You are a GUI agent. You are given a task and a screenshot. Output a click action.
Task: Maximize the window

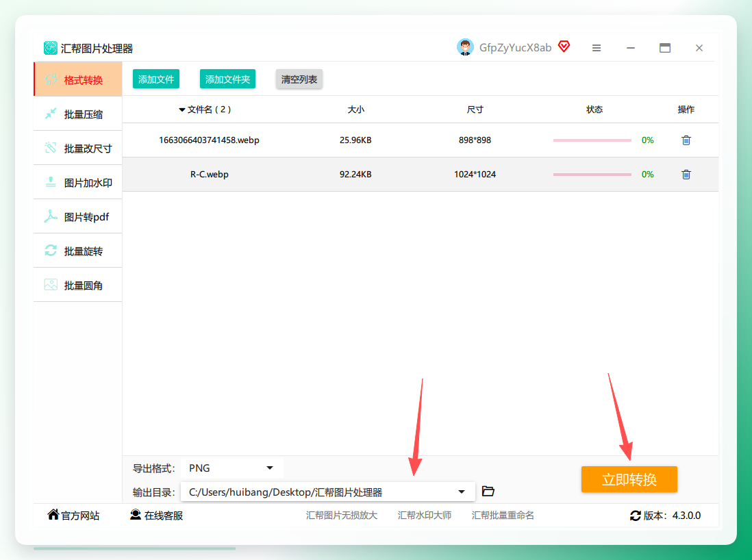[x=665, y=48]
